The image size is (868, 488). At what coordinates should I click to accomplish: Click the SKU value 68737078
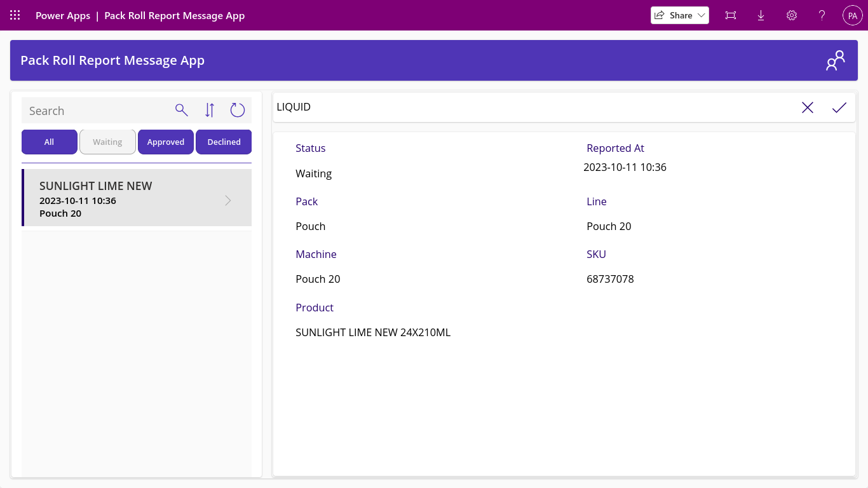[x=610, y=279]
